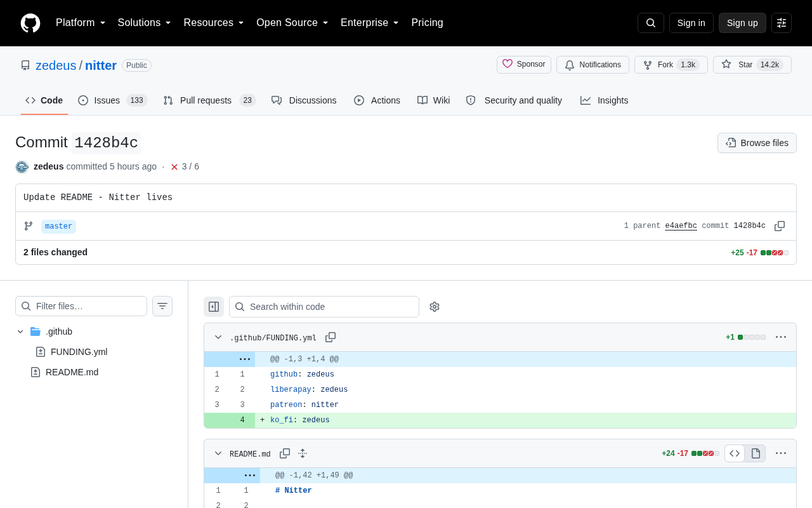Switch README.md to source diff view
The height and width of the screenshot is (508, 812).
735,453
